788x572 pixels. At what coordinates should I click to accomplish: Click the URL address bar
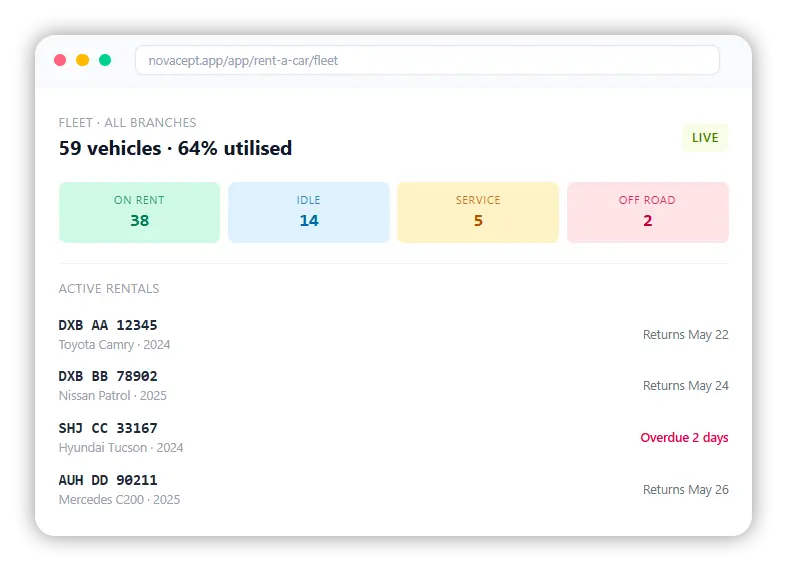(x=427, y=60)
